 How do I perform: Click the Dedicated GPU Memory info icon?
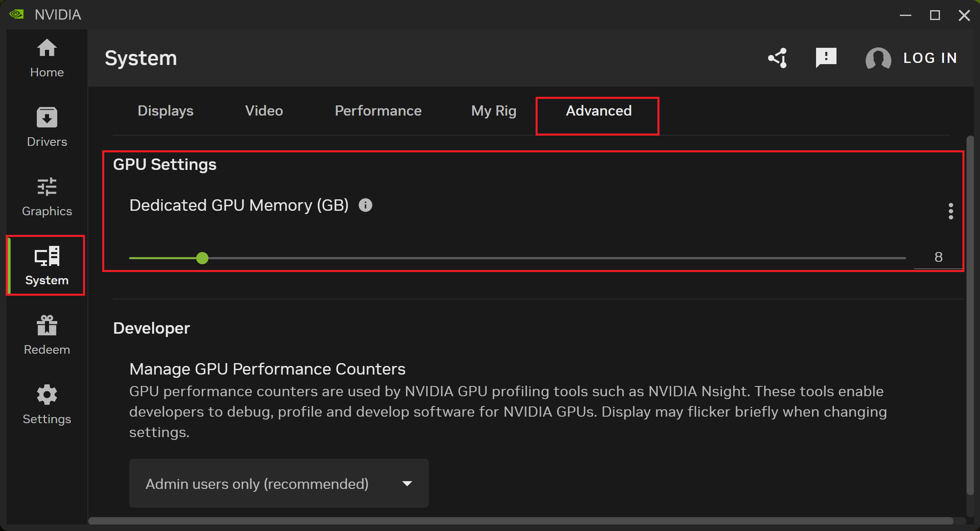point(365,205)
